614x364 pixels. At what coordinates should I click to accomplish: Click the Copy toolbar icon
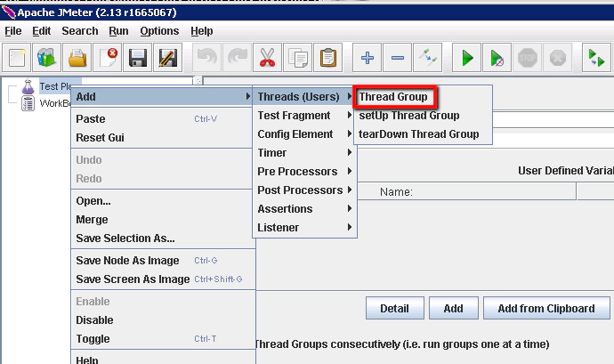[297, 58]
